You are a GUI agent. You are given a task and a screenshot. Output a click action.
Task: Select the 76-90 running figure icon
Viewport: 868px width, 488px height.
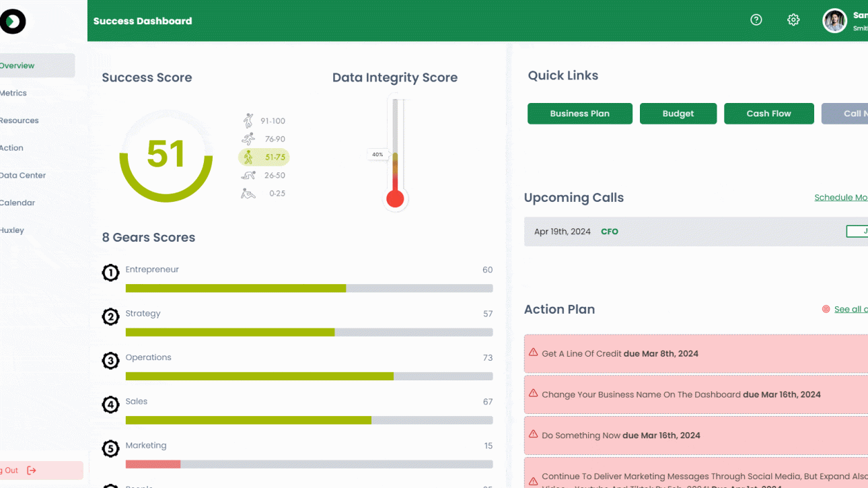248,139
